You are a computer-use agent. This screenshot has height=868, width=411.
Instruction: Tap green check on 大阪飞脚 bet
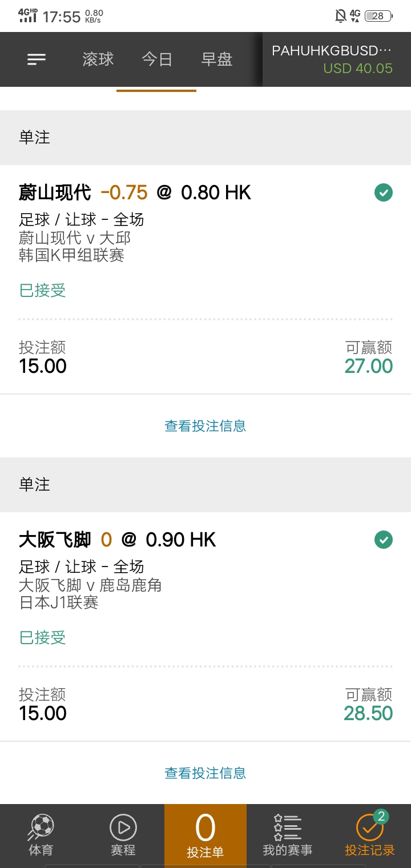(x=384, y=539)
